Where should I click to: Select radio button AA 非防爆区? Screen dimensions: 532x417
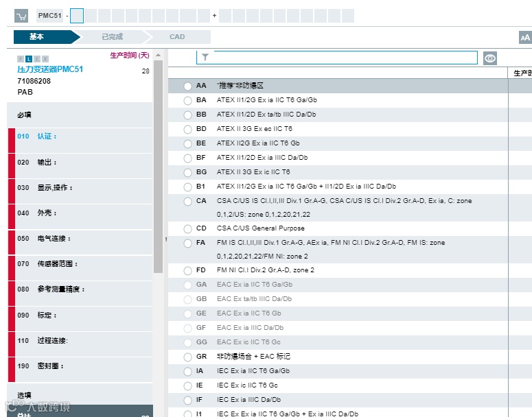click(x=187, y=86)
